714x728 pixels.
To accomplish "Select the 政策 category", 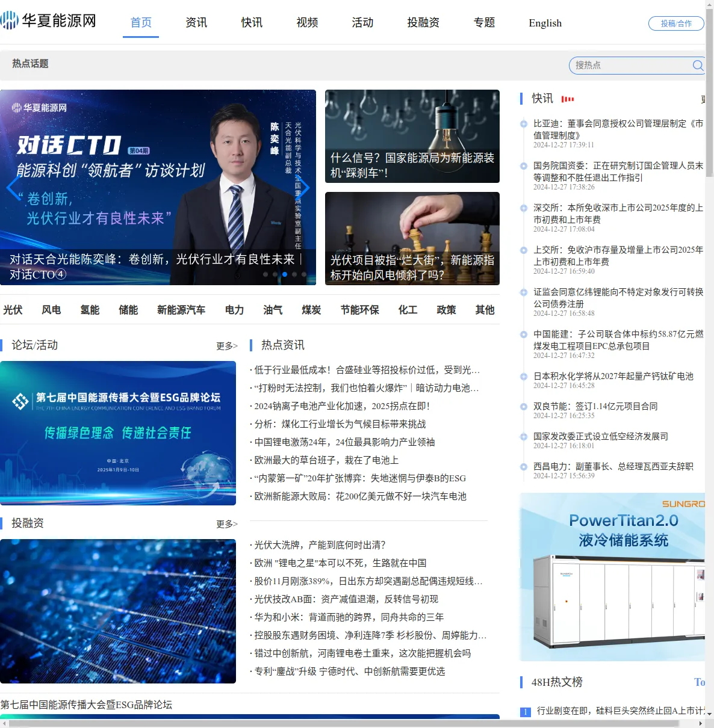I will tap(446, 310).
